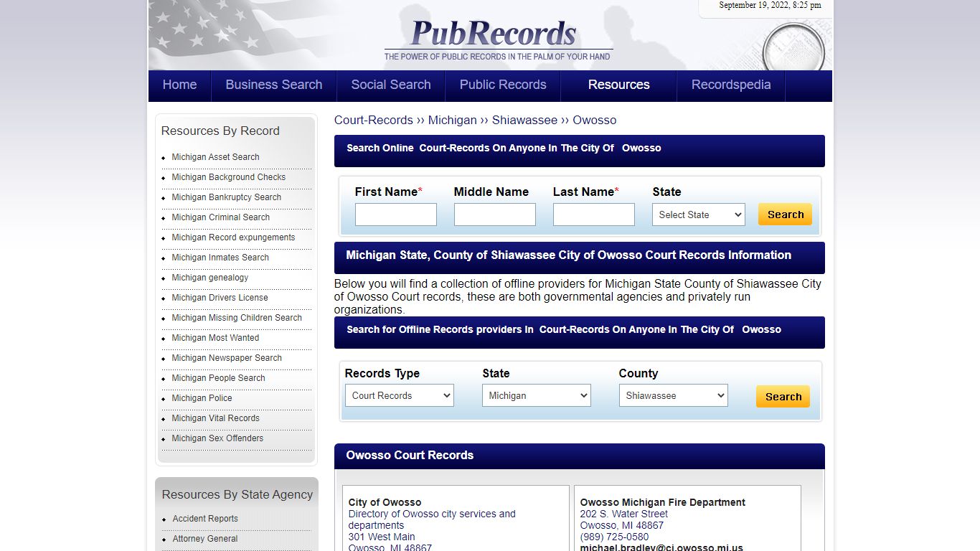
Task: Open Attorney General link
Action: point(205,539)
